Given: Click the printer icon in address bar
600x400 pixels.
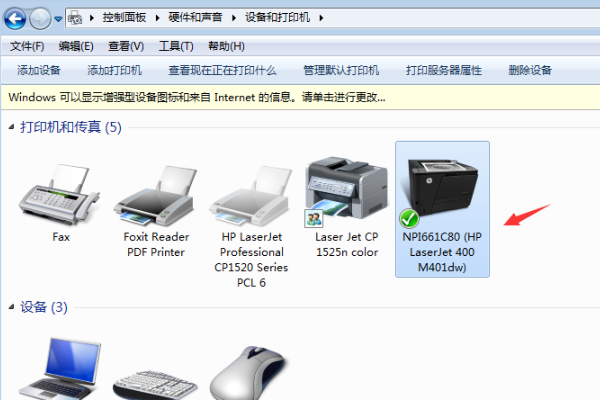Looking at the screenshot, I should (x=75, y=18).
